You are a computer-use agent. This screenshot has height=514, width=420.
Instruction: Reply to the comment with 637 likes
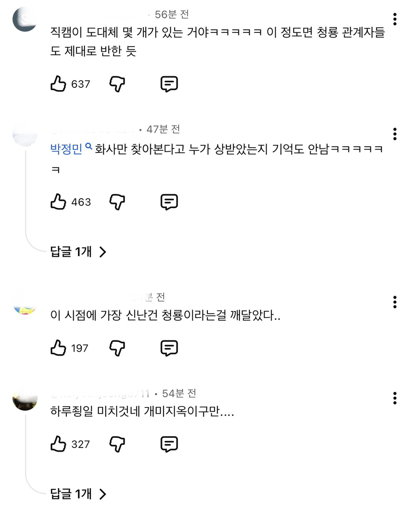pos(169,84)
